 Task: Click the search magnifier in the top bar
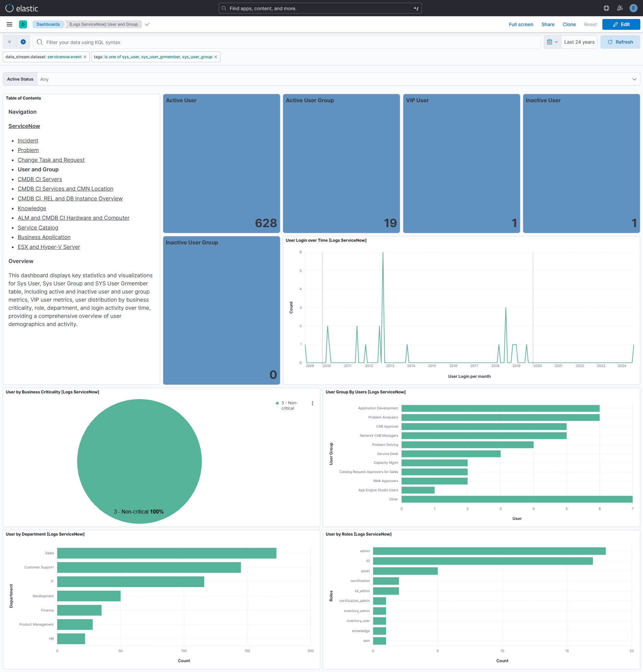224,8
